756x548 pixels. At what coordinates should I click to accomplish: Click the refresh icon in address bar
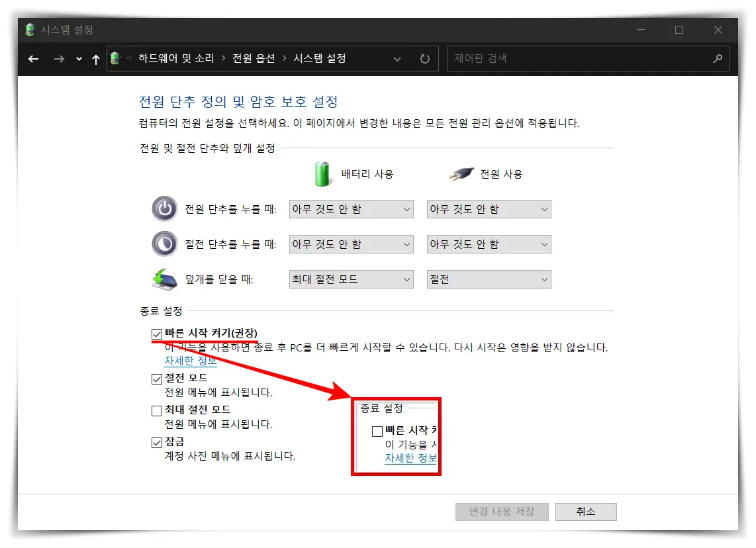coord(424,58)
